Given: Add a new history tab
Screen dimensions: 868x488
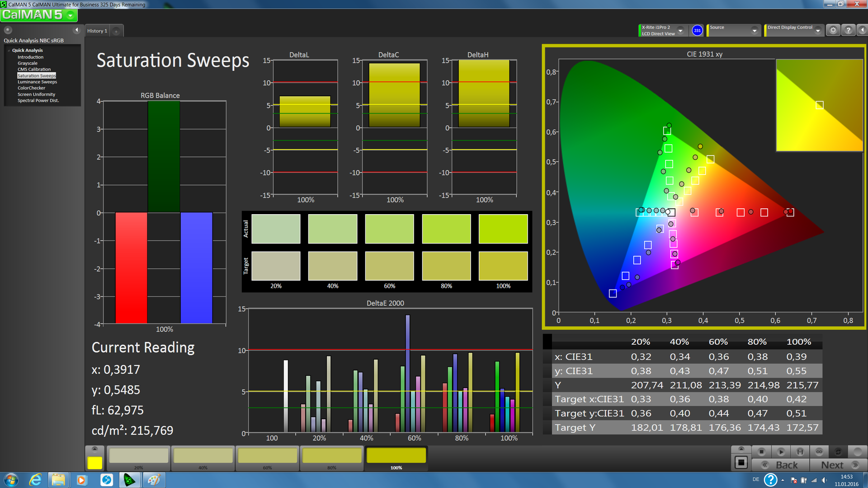Looking at the screenshot, I should tap(116, 31).
